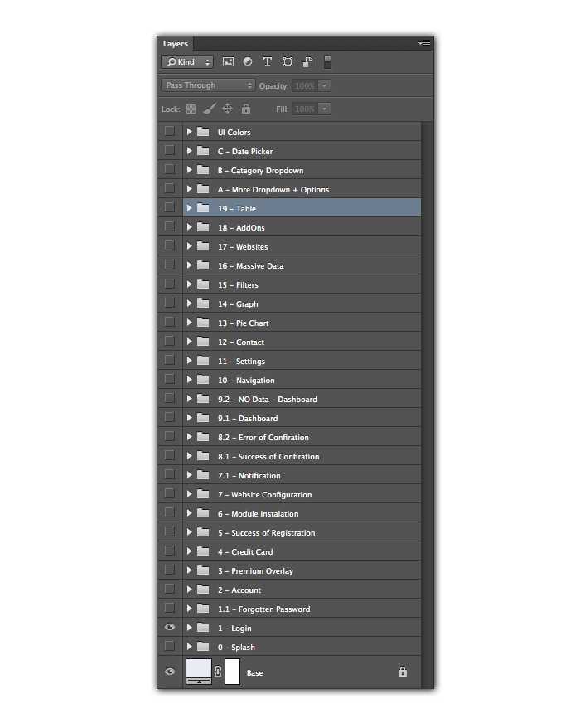This screenshot has height=728, width=580.
Task: Click the adjustment layer filter icon
Action: click(248, 62)
